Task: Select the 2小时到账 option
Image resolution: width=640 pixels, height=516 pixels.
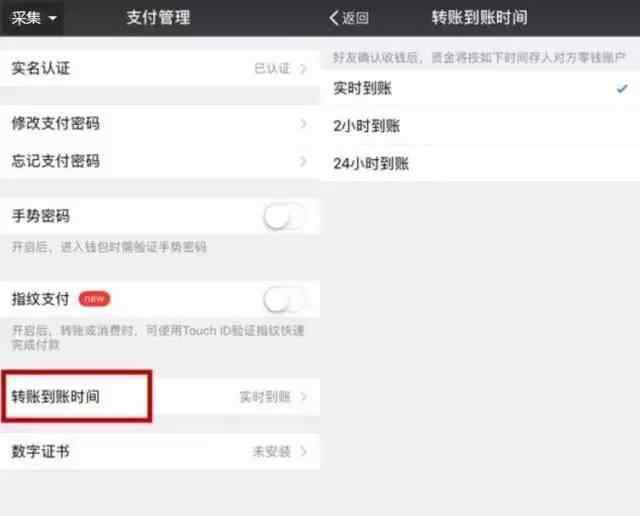Action: [480, 126]
